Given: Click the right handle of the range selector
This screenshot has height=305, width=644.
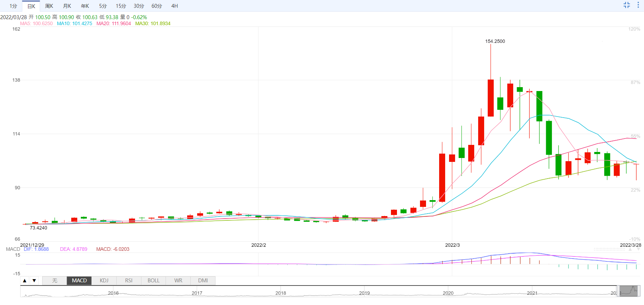Looking at the screenshot, I should point(639,291).
